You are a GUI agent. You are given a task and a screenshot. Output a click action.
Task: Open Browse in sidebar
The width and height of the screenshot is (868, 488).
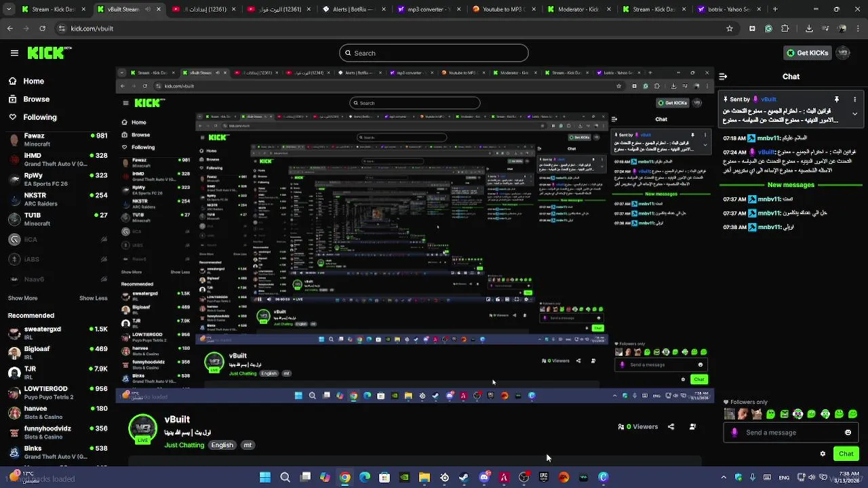click(28, 99)
